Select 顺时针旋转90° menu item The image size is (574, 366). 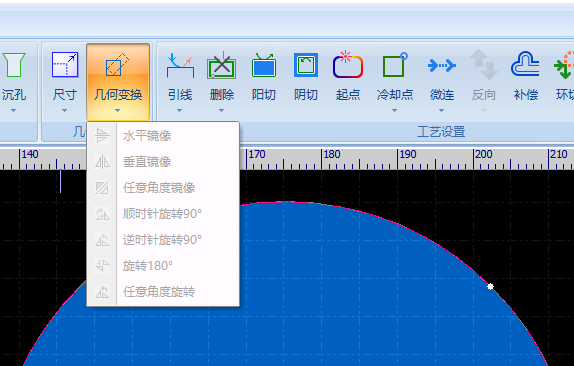tap(163, 214)
